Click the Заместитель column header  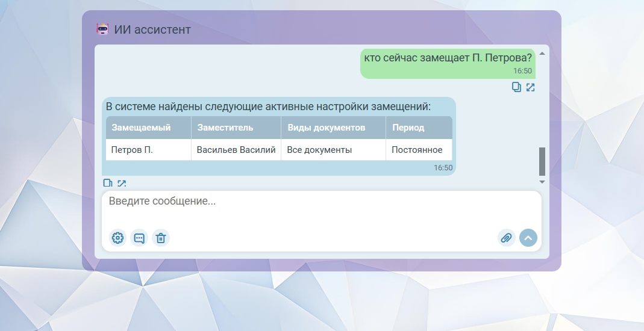(225, 128)
